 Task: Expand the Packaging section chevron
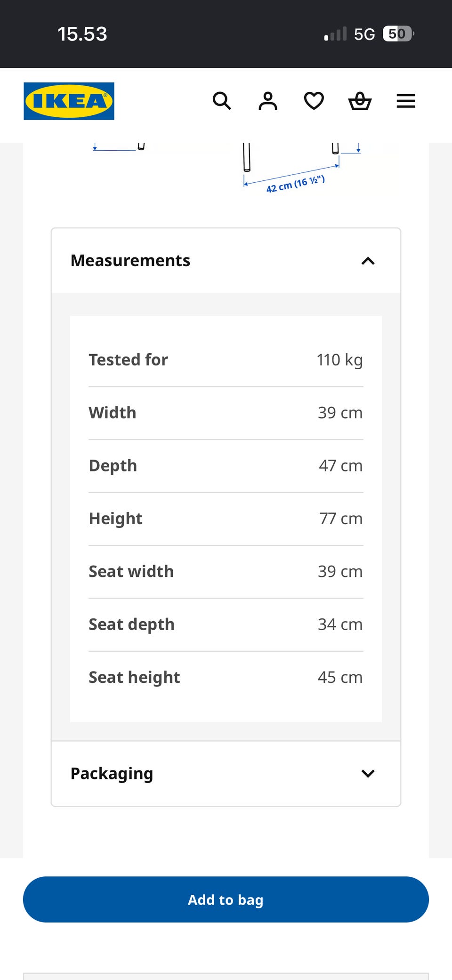368,773
